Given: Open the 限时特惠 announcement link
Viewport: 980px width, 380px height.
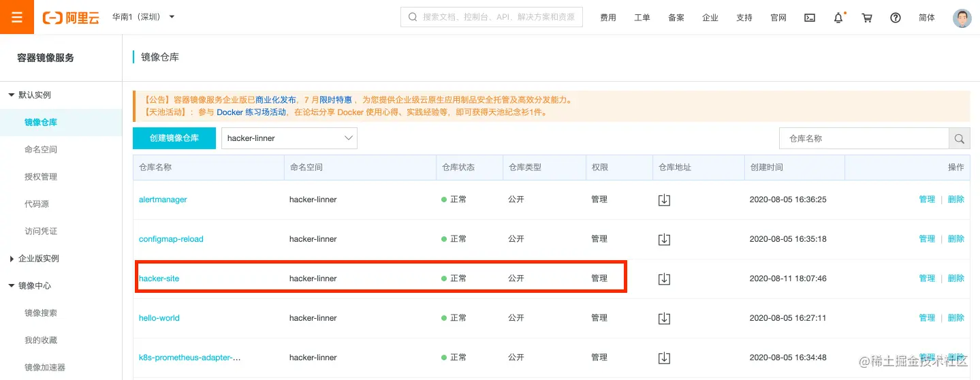Looking at the screenshot, I should click(x=336, y=100).
